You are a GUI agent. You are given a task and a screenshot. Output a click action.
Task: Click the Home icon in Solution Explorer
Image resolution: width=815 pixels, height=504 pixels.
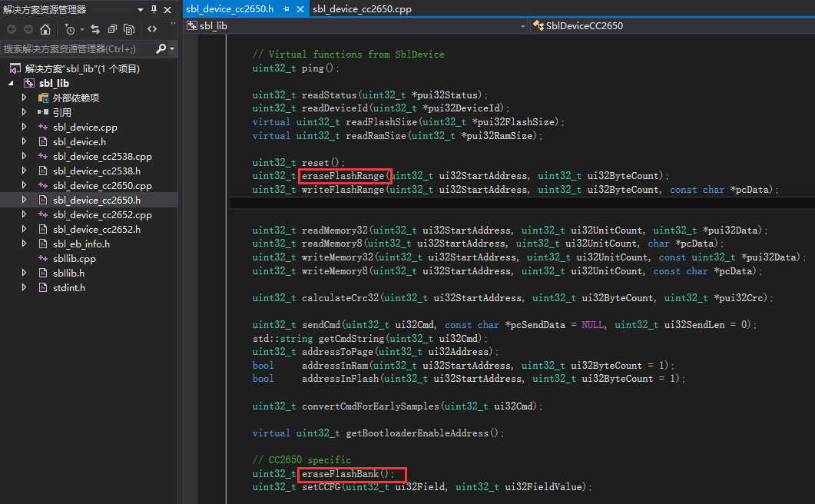45,29
